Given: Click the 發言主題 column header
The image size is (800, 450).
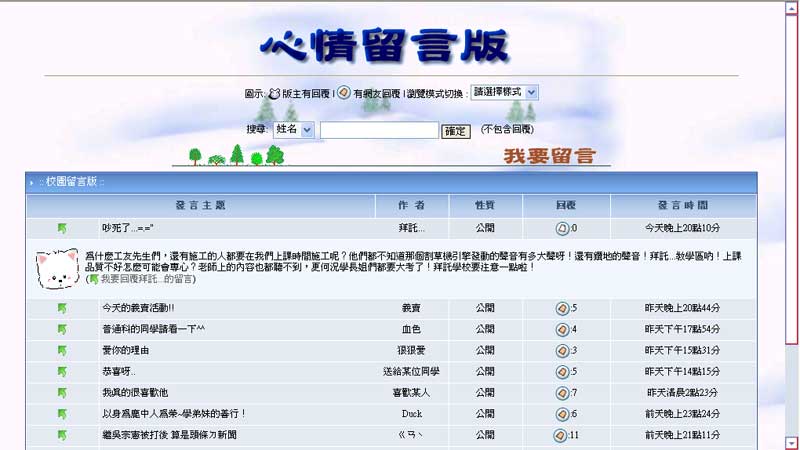Looking at the screenshot, I should click(201, 206).
